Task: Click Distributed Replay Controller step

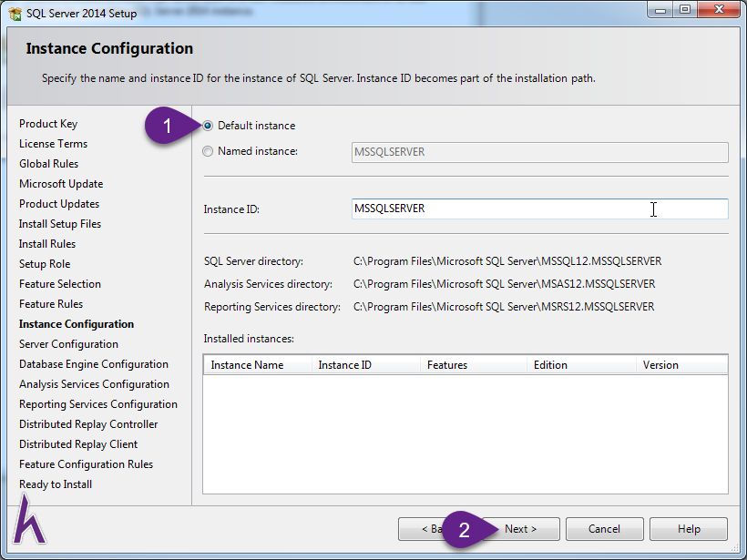Action: click(x=88, y=423)
